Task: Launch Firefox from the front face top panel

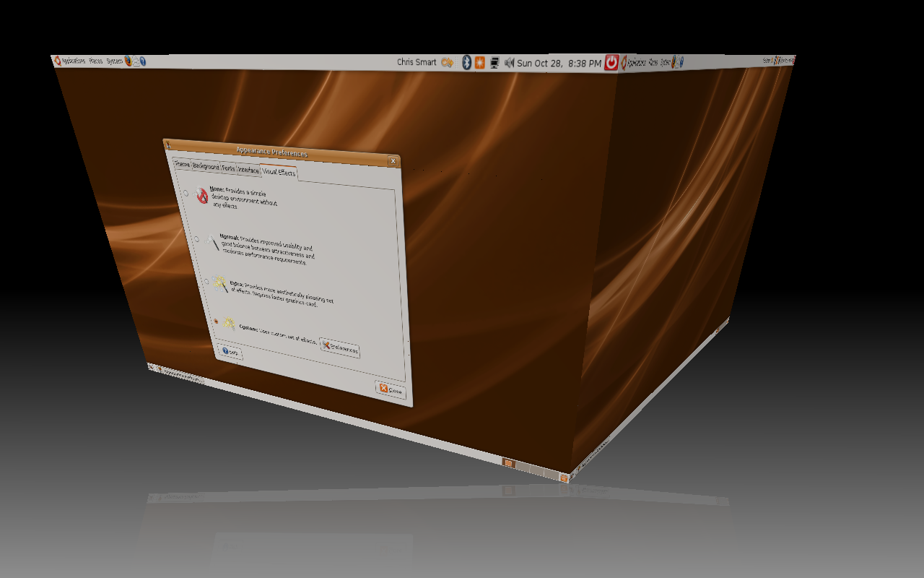Action: click(x=128, y=61)
